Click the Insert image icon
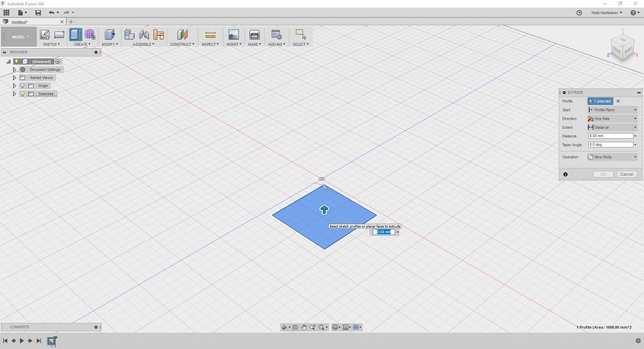This screenshot has height=349, width=644. (x=233, y=34)
